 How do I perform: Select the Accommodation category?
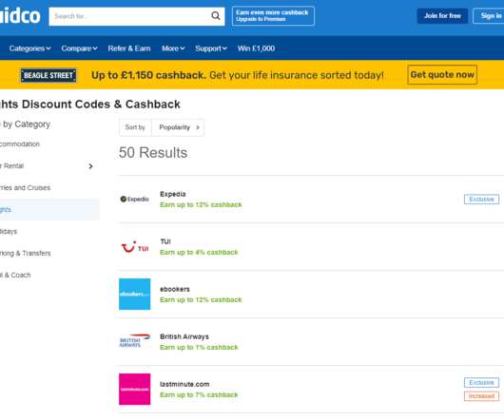(x=20, y=144)
